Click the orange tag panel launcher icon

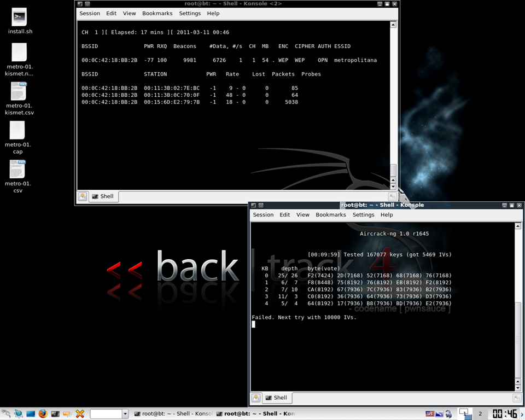pyautogui.click(x=67, y=414)
